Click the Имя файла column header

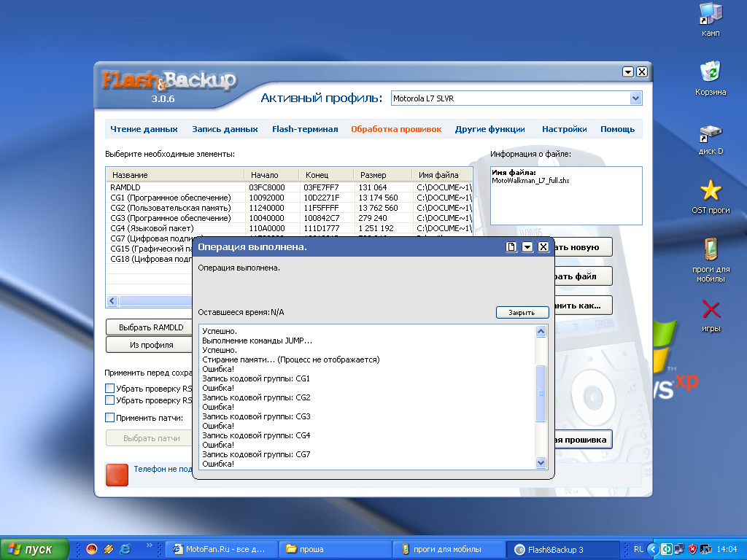click(x=442, y=175)
